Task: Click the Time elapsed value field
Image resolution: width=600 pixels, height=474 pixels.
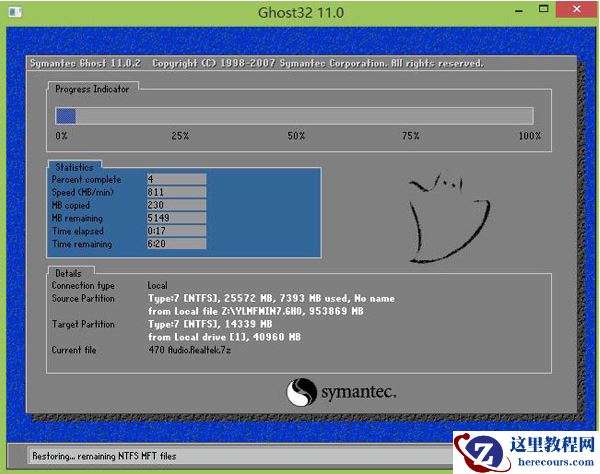Action: point(176,231)
